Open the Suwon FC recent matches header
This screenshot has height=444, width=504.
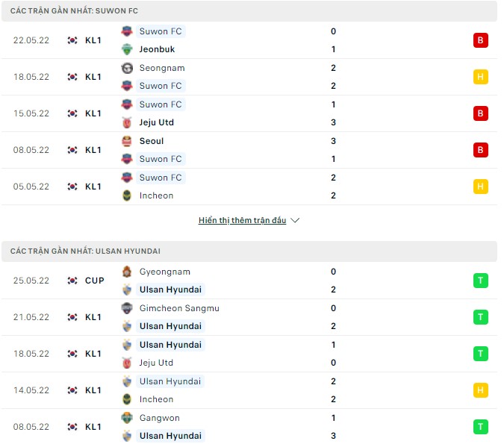click(74, 11)
